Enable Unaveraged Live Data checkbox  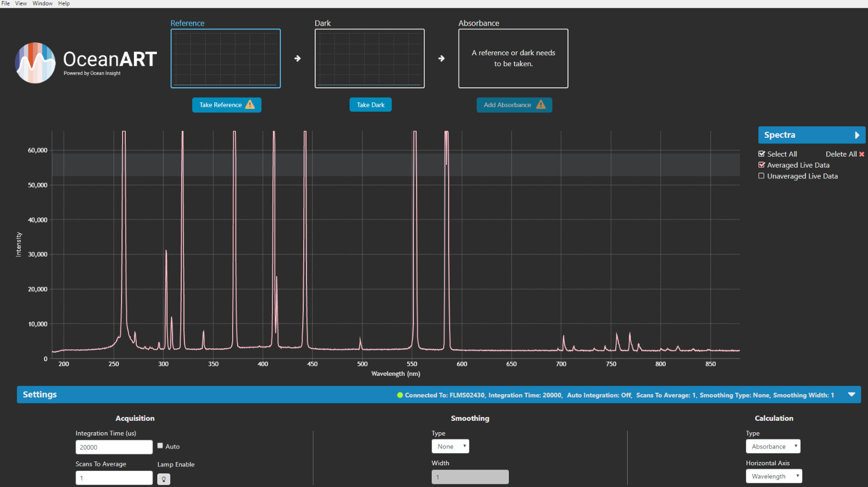(762, 176)
